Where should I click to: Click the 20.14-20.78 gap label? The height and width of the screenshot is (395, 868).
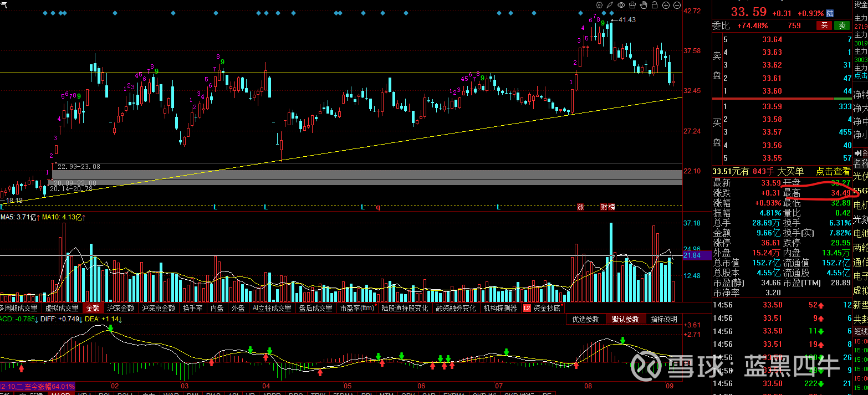pos(71,189)
